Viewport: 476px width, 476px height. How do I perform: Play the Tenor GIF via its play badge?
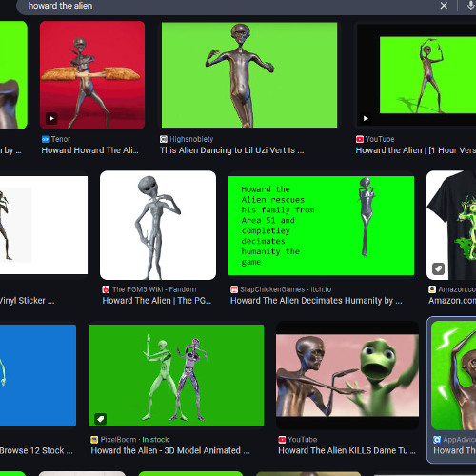(x=51, y=119)
